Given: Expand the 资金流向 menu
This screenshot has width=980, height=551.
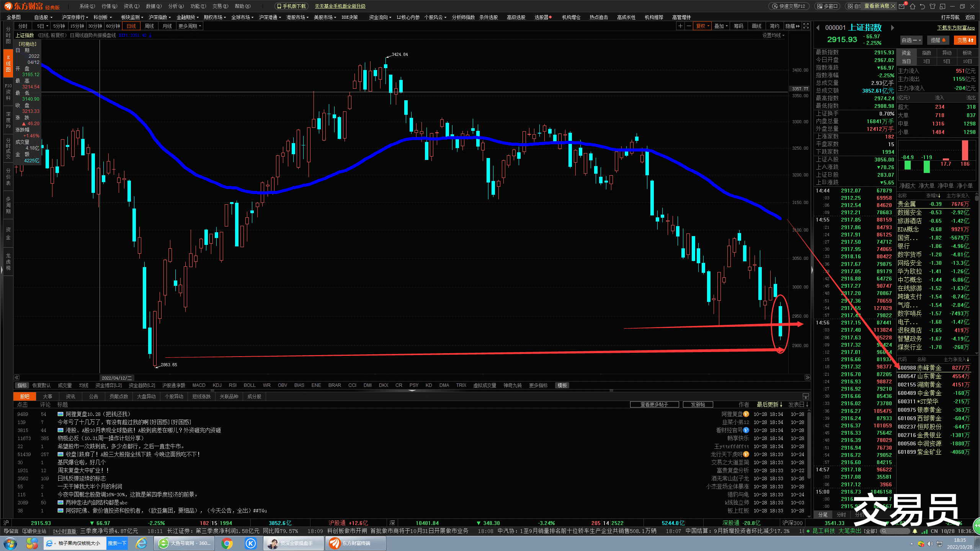Looking at the screenshot, I should click(x=380, y=17).
